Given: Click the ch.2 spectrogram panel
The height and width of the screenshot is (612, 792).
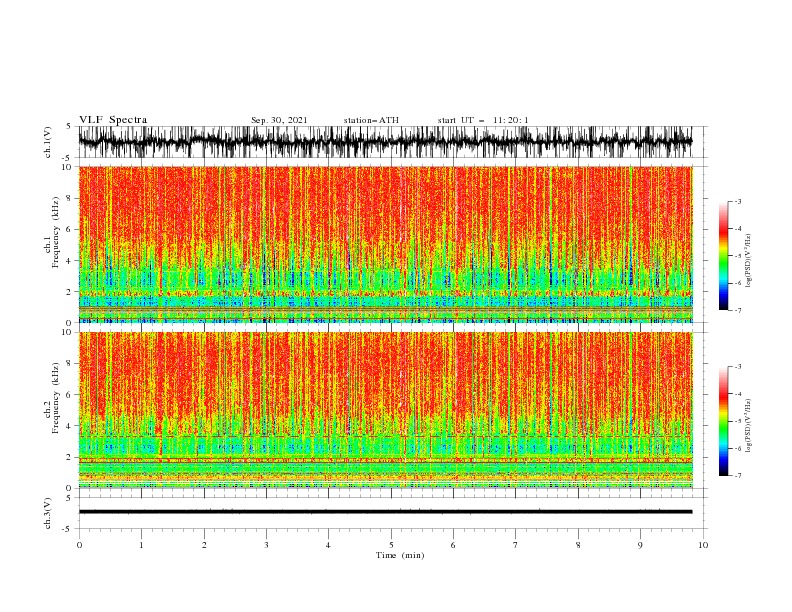Looking at the screenshot, I should [x=385, y=410].
